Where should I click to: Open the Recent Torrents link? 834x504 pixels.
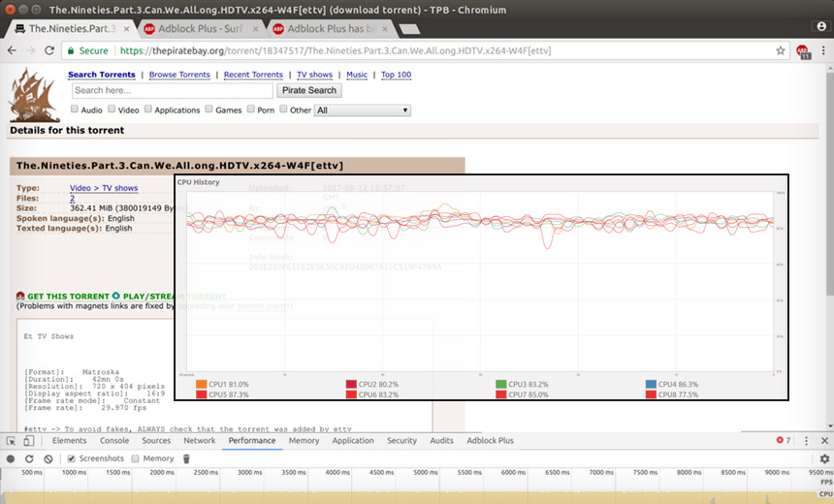point(253,75)
